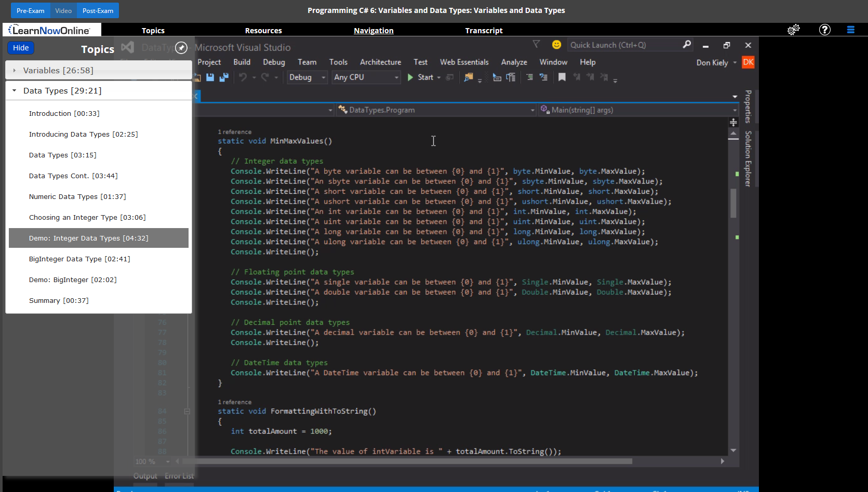868x492 pixels.
Task: Select the BigInteger Data Type topic
Action: [x=79, y=259]
